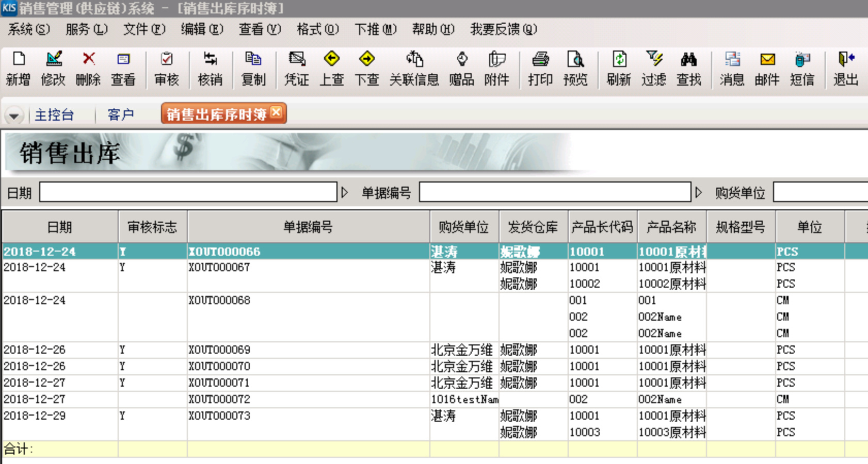868x464 pixels.
Task: Click the 刷新 (Refresh) icon
Action: click(618, 69)
